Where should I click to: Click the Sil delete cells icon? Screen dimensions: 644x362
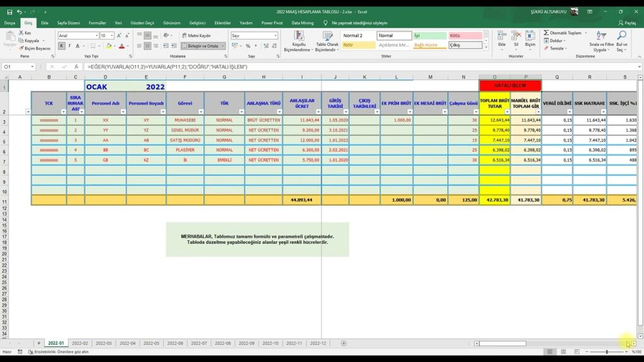point(516,40)
